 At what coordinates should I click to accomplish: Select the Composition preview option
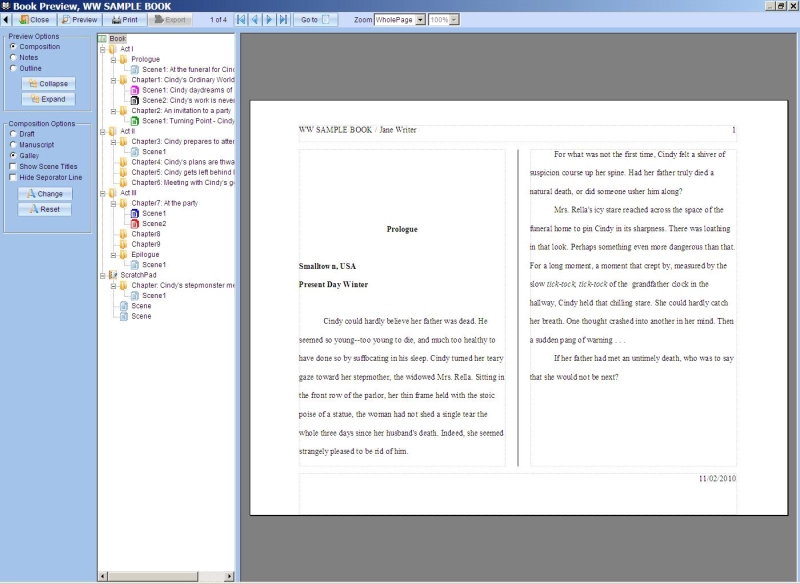pyautogui.click(x=13, y=46)
